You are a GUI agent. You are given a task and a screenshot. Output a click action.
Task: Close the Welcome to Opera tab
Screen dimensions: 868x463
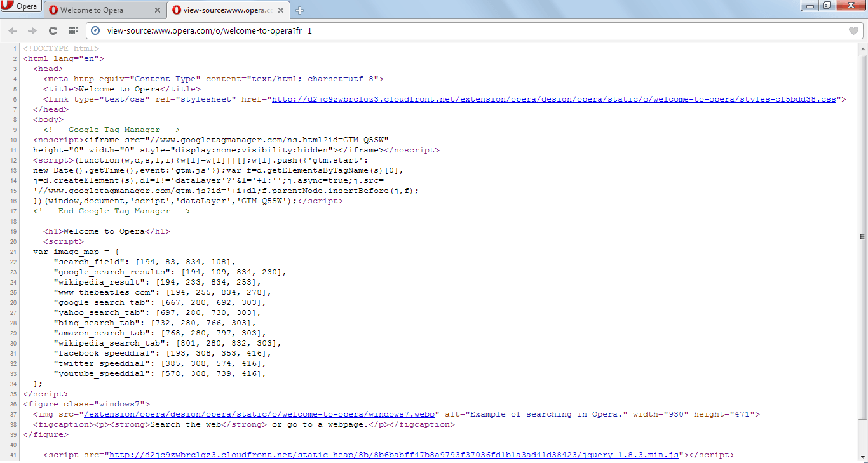(158, 10)
